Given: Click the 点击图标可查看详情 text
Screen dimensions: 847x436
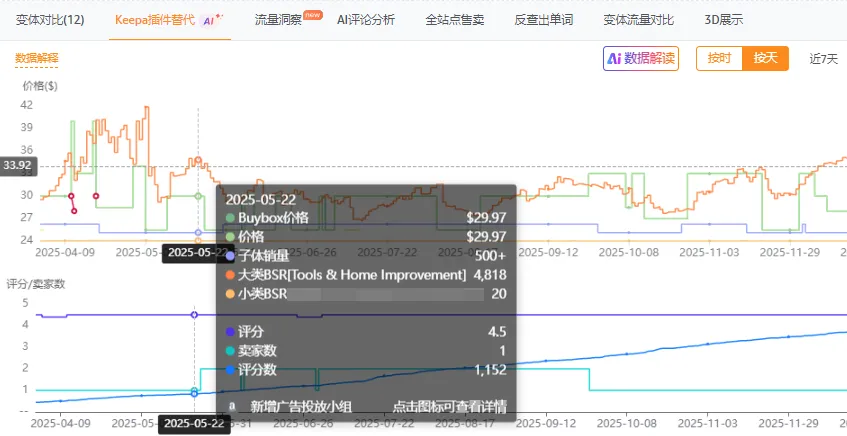Looking at the screenshot, I should (x=449, y=406).
